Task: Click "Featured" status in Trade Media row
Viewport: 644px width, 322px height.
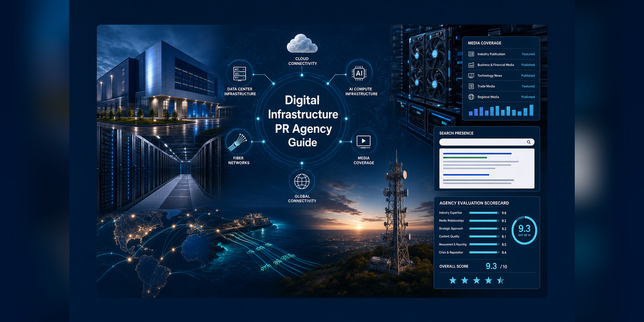Action: (528, 86)
